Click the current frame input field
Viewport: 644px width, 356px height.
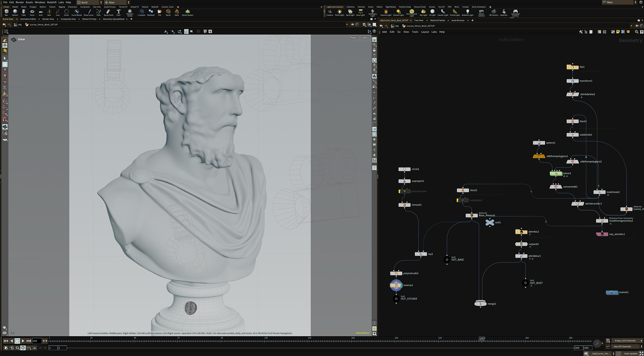tap(36, 341)
